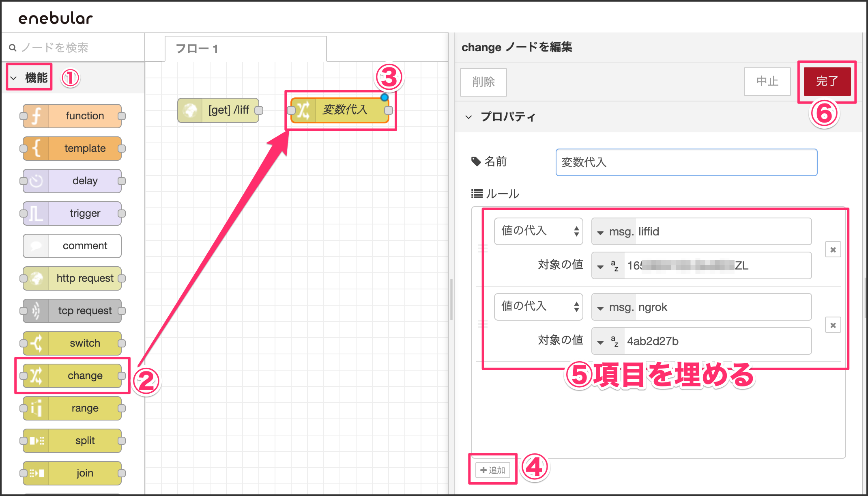The height and width of the screenshot is (496, 868).
Task: Click 中止 to cancel editing
Action: (x=767, y=81)
